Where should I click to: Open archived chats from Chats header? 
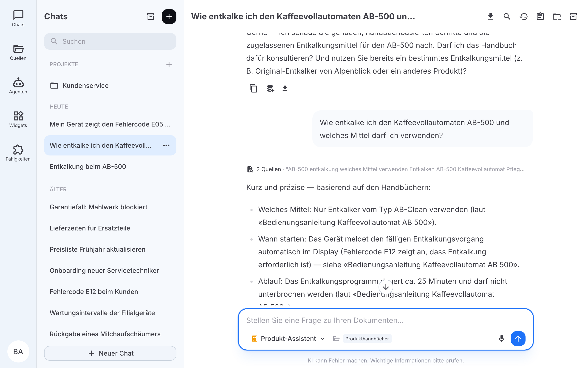click(x=151, y=16)
